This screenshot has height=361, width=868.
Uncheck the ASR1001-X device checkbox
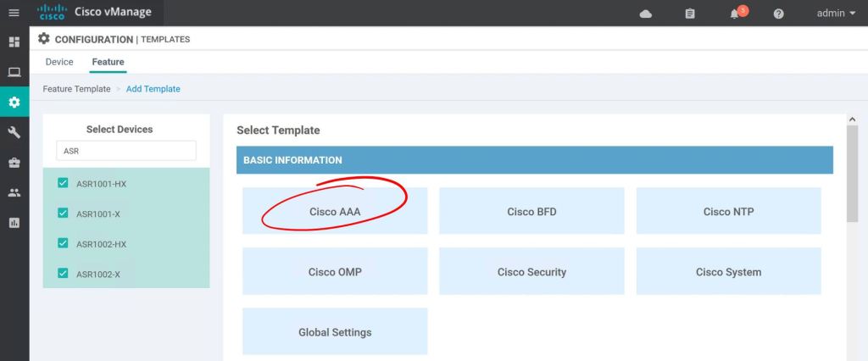[63, 214]
